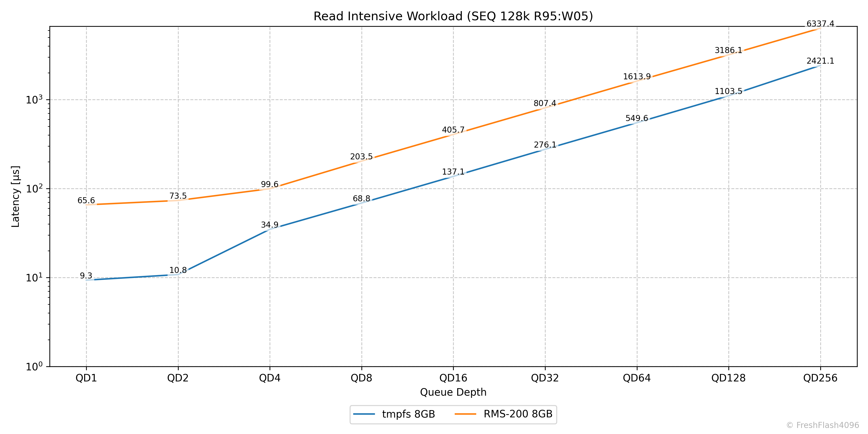The image size is (868, 434).
Task: Click the 2421.1 data label
Action: [820, 61]
